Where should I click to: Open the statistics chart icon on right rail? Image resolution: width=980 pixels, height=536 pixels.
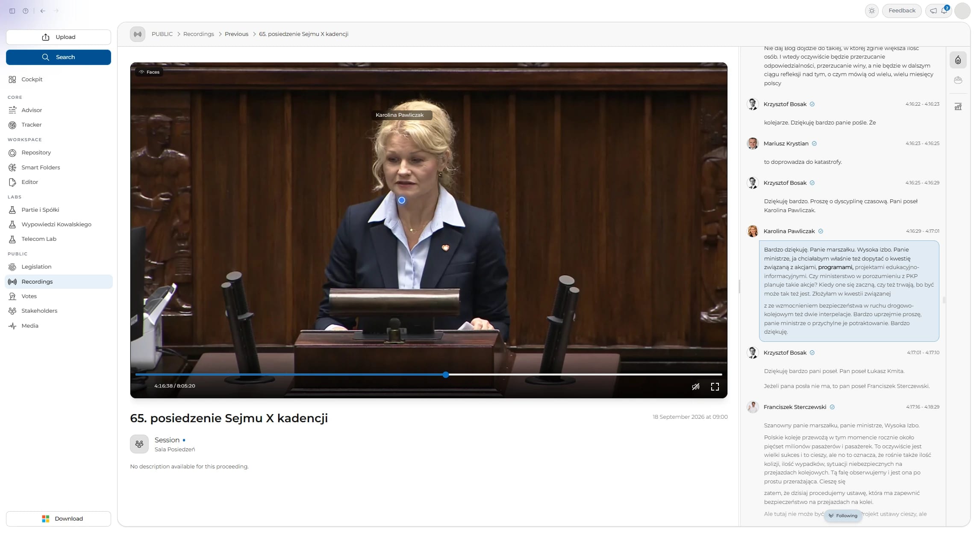point(958,107)
